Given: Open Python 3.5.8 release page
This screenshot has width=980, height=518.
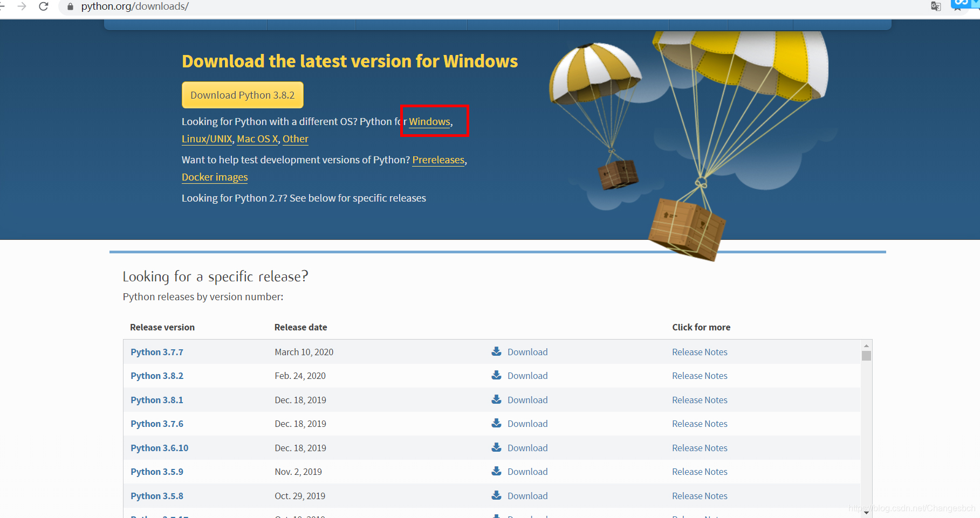Looking at the screenshot, I should click(157, 496).
